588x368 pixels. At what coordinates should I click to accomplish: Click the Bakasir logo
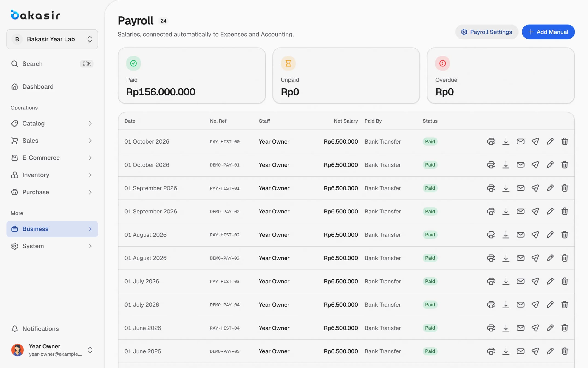[x=35, y=15]
